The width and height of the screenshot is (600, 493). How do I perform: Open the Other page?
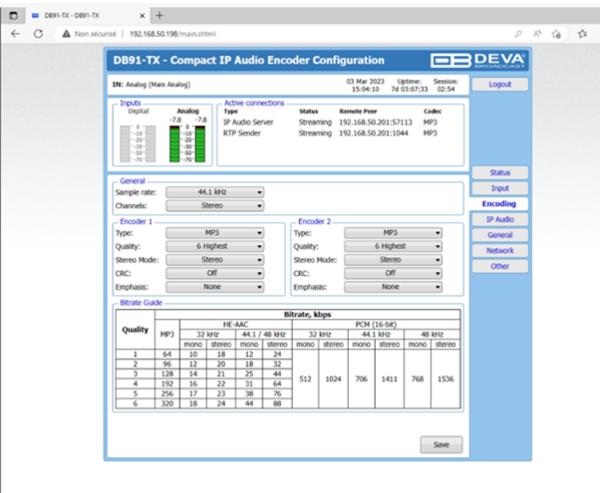point(500,266)
